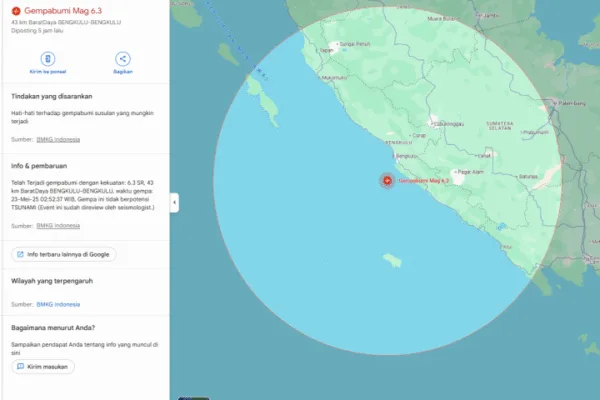Click the Tindakan yang disarankan heading
This screenshot has height=400, width=600.
(x=52, y=96)
